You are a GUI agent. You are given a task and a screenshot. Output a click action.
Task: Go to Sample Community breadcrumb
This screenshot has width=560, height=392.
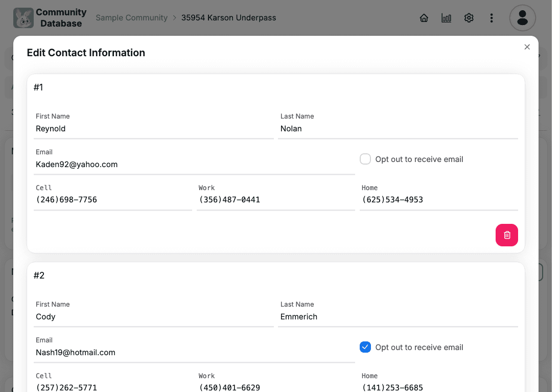pyautogui.click(x=131, y=17)
